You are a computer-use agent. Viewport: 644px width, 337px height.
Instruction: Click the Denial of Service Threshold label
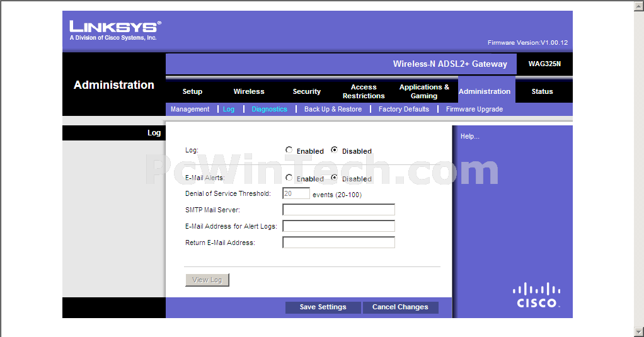tap(228, 193)
